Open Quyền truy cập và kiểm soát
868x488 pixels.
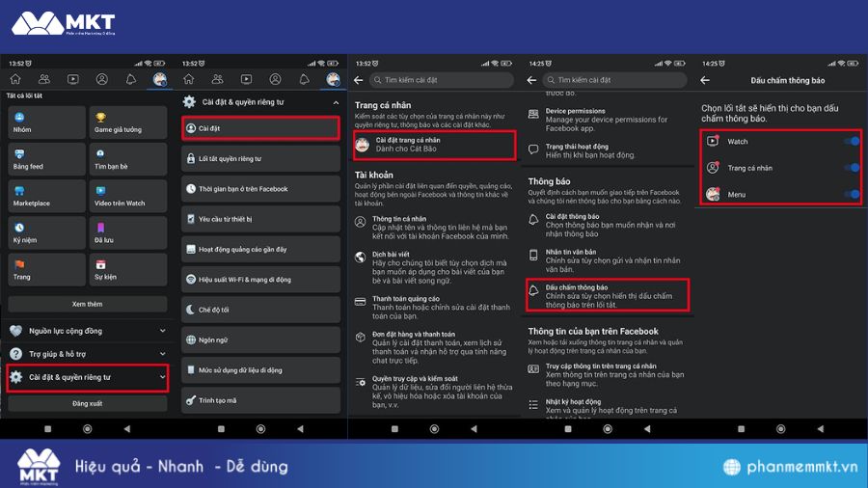(434, 392)
